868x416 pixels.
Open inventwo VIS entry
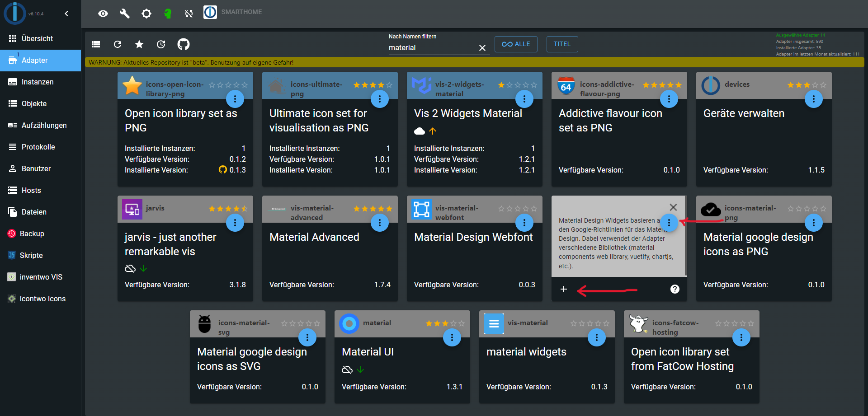click(41, 277)
